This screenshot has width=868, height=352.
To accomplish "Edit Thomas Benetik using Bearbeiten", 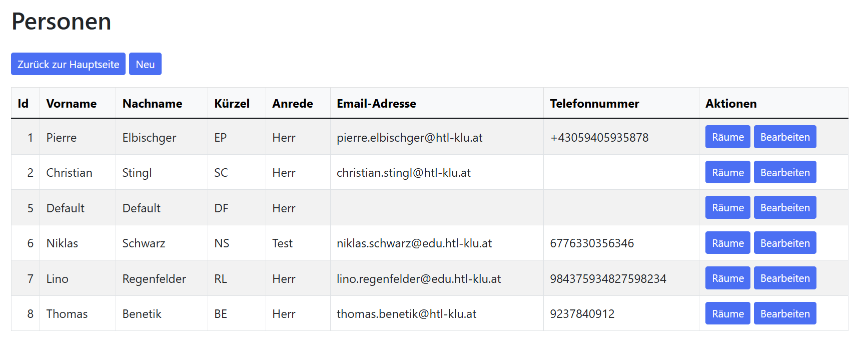I will (784, 313).
